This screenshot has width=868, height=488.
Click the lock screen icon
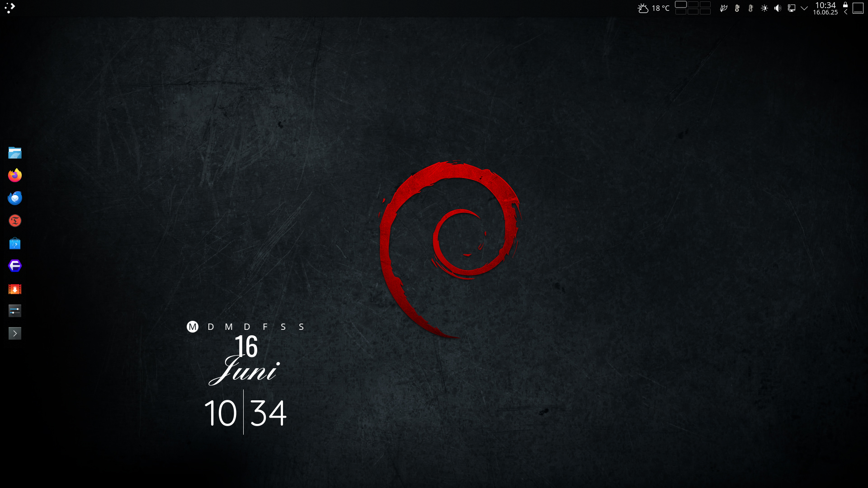point(845,5)
